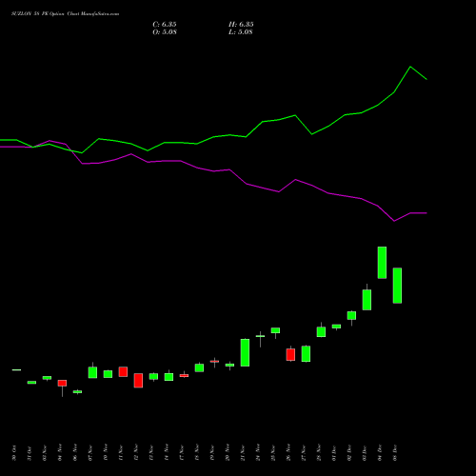Click the 26 Nov date label
Viewport: 476px width, 476px height.
pyautogui.click(x=288, y=453)
